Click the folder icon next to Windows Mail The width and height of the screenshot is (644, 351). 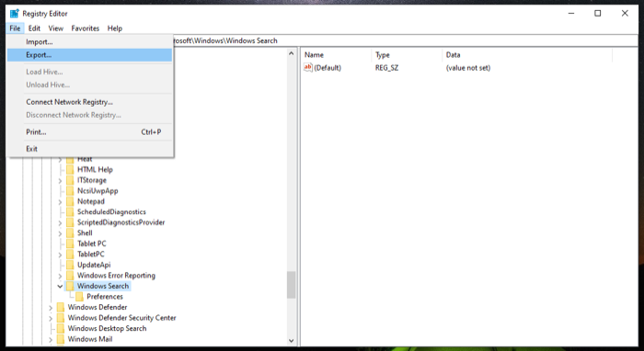(61, 340)
